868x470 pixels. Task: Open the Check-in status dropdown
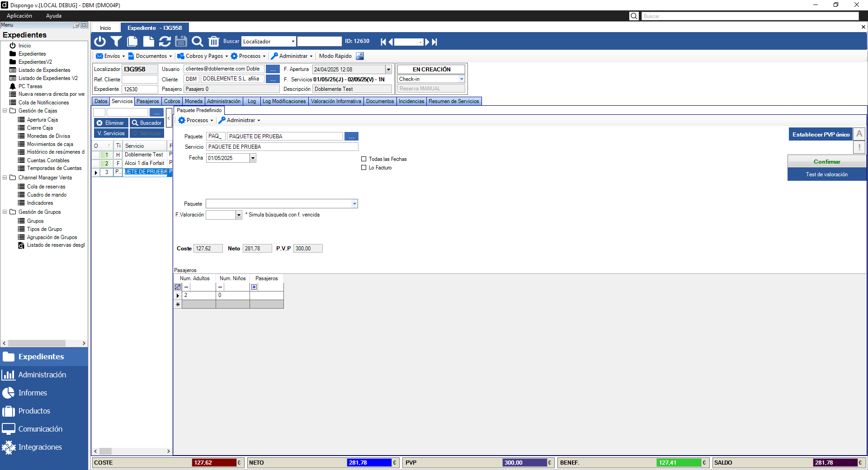point(462,79)
